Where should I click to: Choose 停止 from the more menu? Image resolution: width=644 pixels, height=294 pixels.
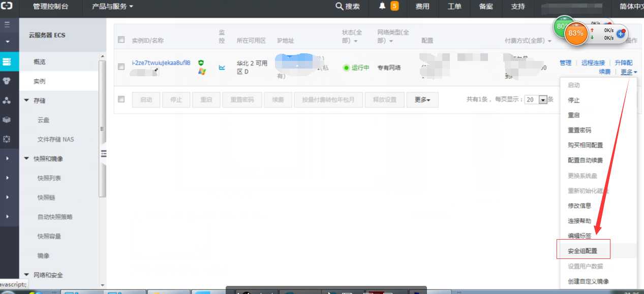coord(573,100)
